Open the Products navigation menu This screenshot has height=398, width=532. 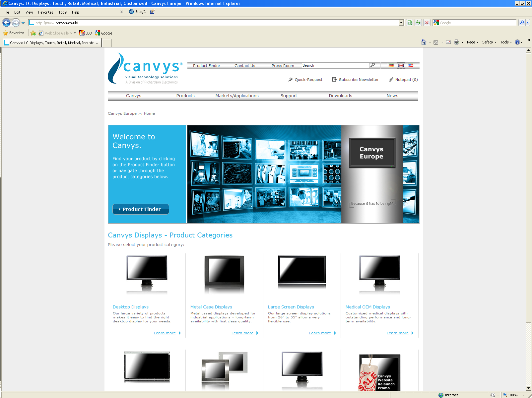click(x=185, y=96)
